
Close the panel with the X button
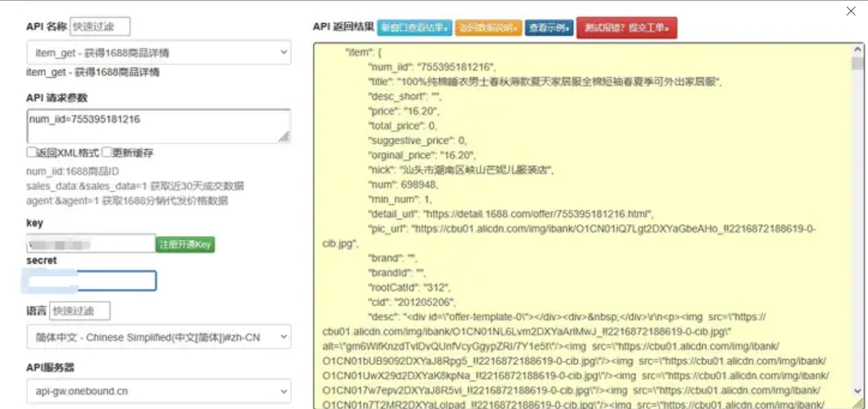(851, 11)
